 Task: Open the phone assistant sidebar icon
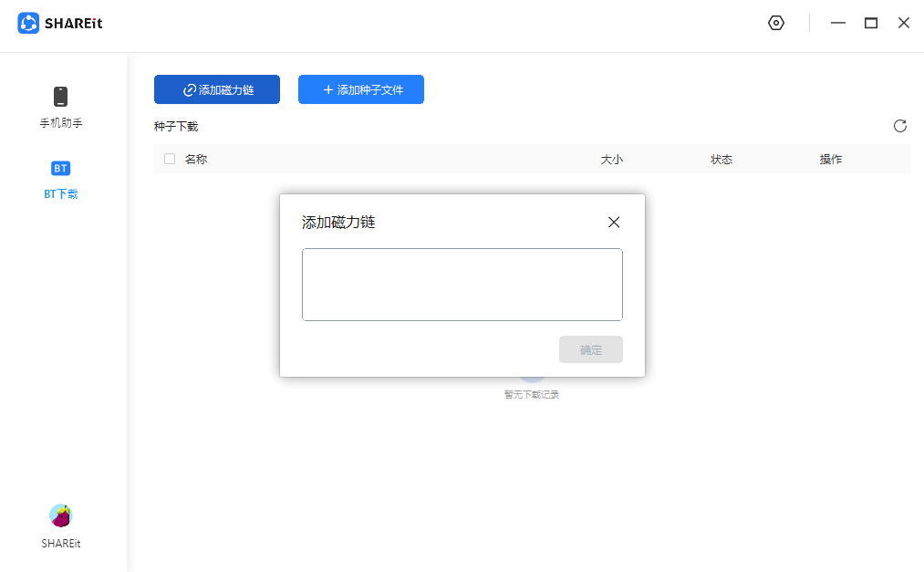tap(60, 96)
